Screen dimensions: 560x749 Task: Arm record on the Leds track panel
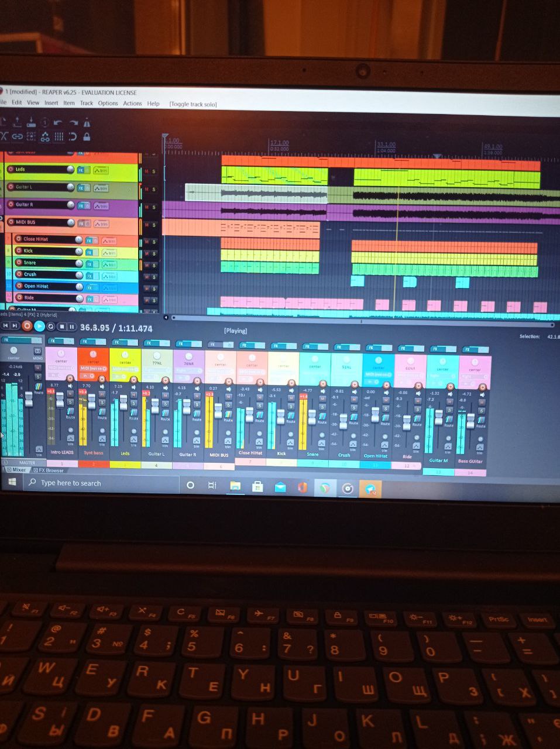click(x=11, y=169)
